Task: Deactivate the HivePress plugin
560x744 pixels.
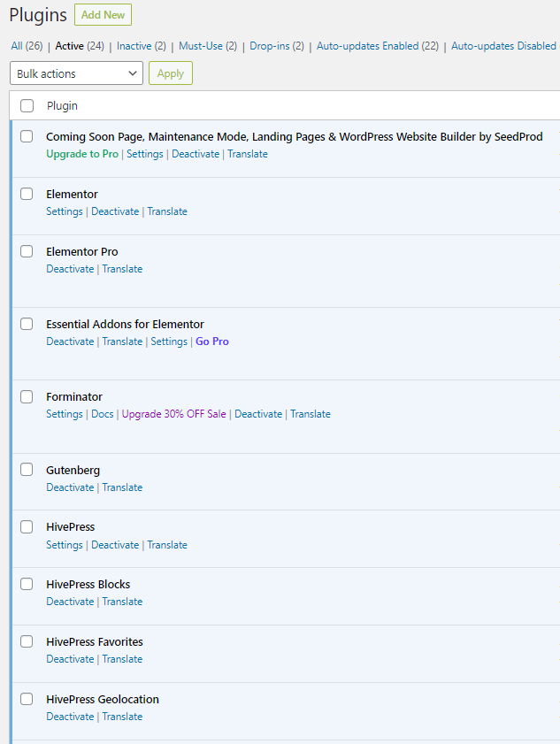Action: (x=115, y=545)
